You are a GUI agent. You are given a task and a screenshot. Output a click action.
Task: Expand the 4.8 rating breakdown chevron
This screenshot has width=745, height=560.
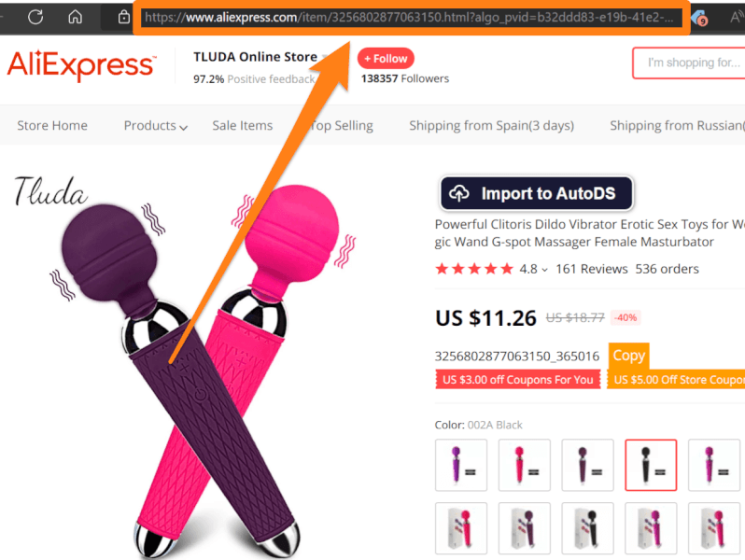point(545,270)
